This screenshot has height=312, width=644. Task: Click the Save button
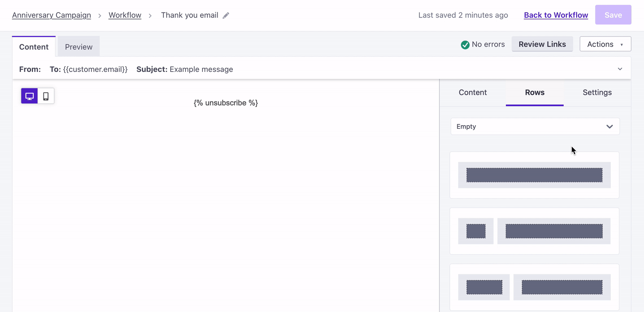coord(613,15)
